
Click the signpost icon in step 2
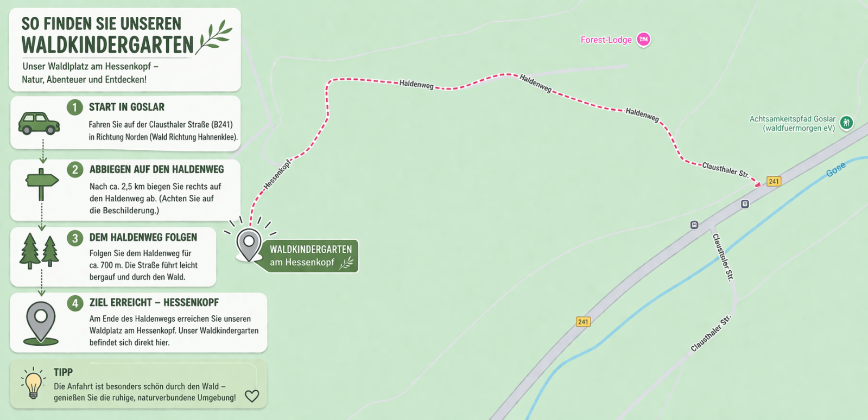point(42,184)
